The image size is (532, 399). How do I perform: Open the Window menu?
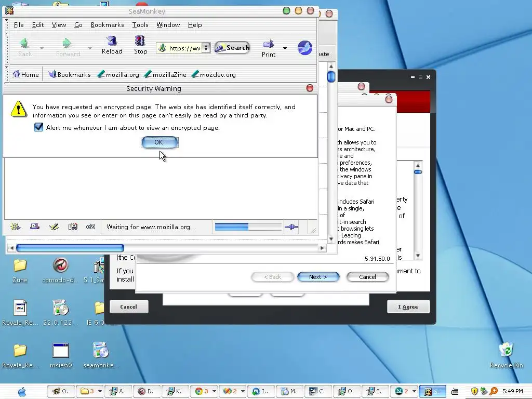[x=168, y=25]
